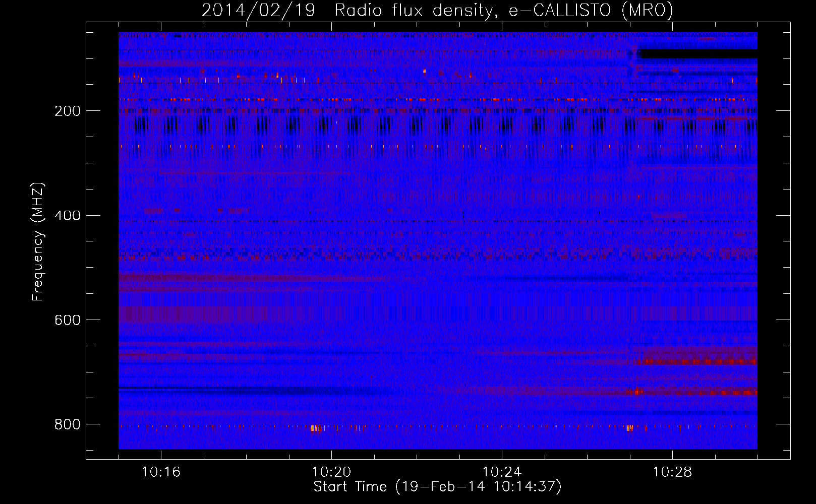Click the "600" frequency tick label
The image size is (816, 504).
[67, 321]
